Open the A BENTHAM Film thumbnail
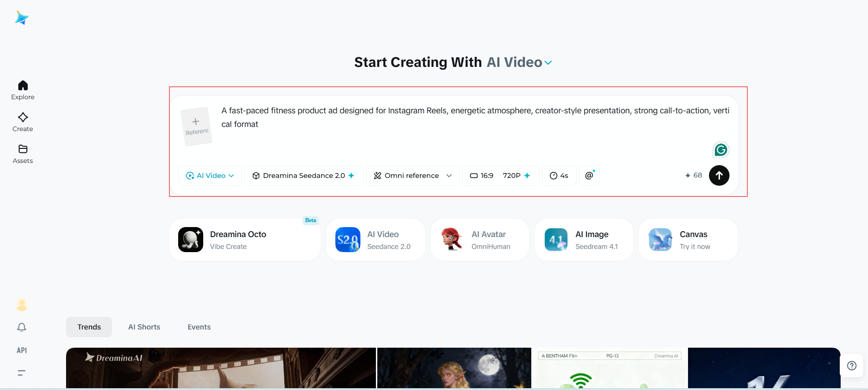The image size is (868, 390). point(610,368)
